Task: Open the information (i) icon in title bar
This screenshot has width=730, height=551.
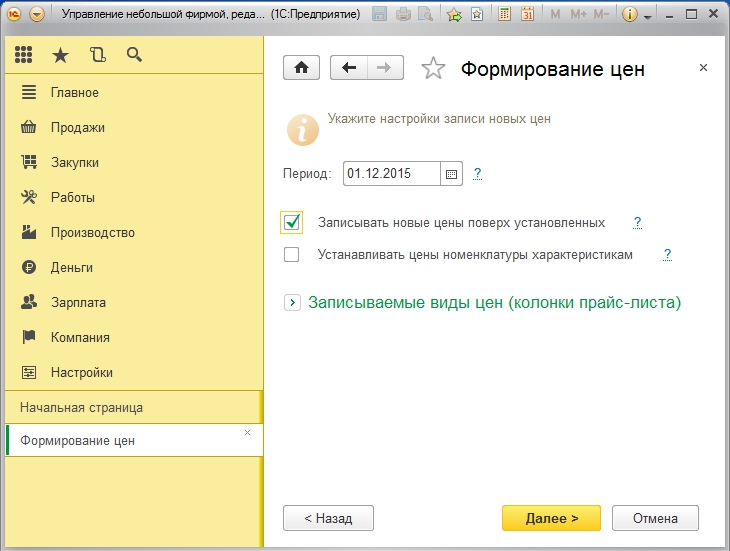Action: click(629, 14)
